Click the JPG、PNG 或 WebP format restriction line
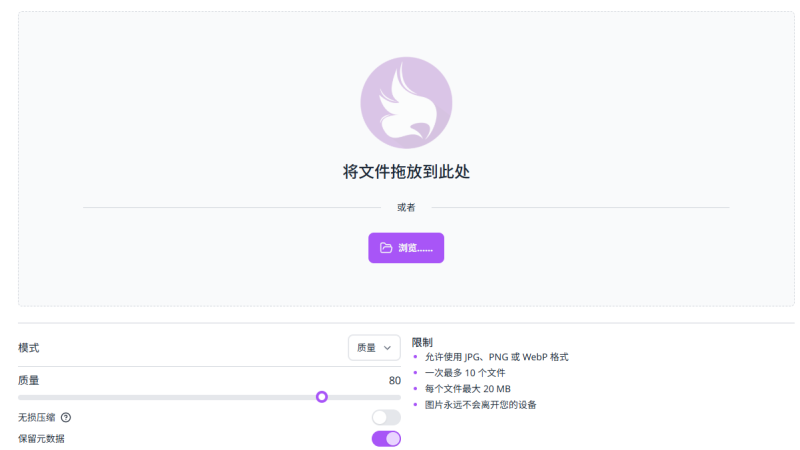Image resolution: width=800 pixels, height=450 pixels. (x=496, y=357)
